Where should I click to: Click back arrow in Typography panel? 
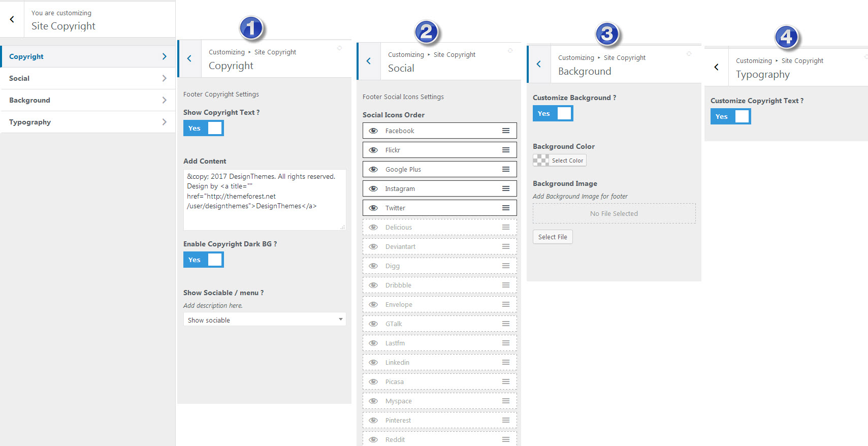click(717, 67)
